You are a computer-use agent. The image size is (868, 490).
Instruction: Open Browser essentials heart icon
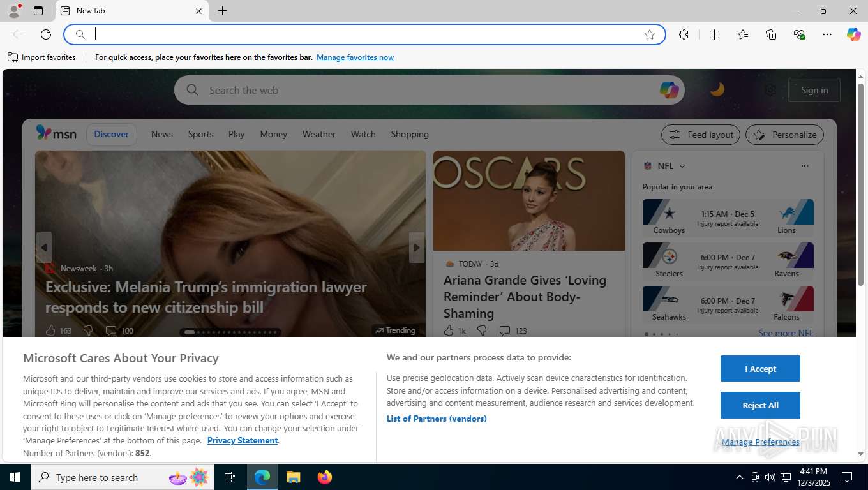(x=799, y=34)
